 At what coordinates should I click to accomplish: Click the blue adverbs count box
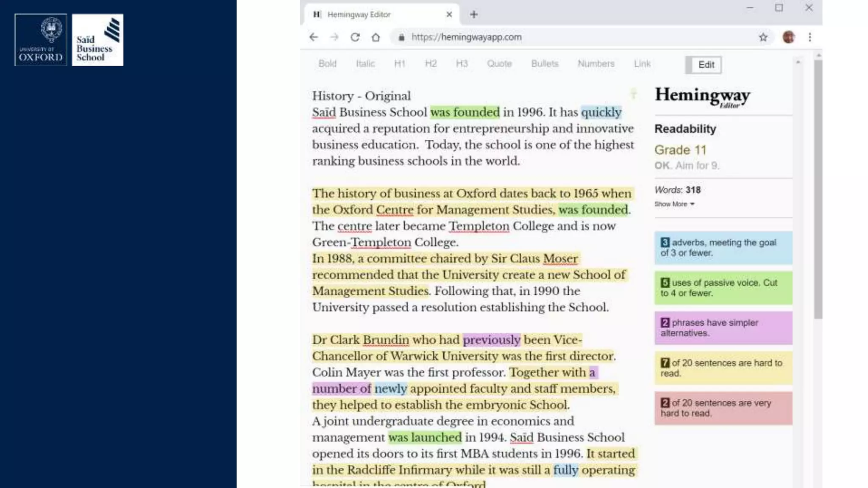723,248
